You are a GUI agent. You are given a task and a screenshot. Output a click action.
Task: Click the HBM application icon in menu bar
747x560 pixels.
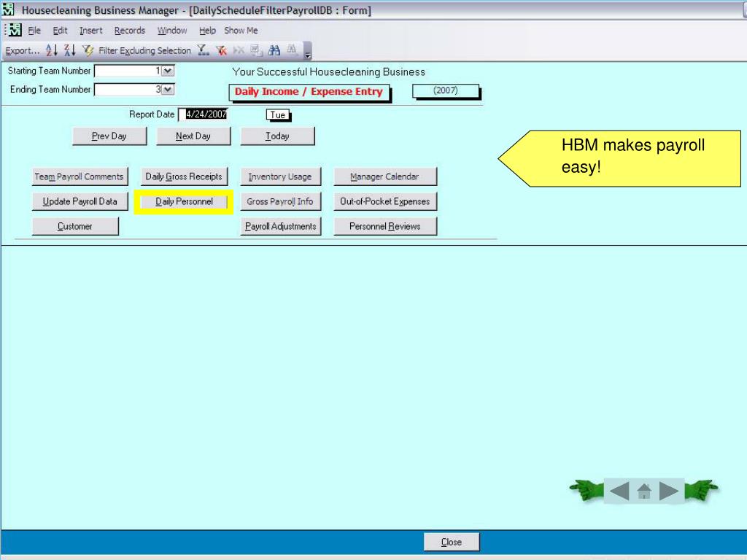[15, 30]
